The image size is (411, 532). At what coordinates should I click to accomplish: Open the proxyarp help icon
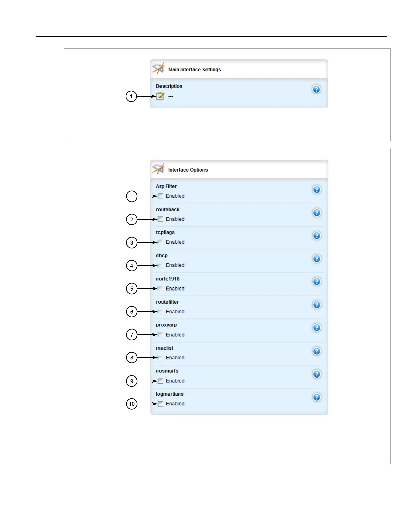coord(316,328)
